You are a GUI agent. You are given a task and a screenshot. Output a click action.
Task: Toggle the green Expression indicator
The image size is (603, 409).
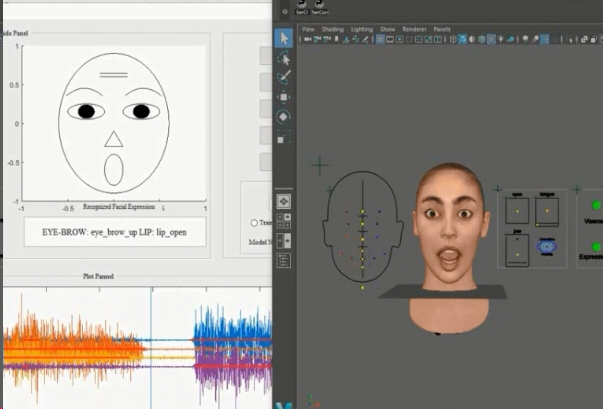596,246
